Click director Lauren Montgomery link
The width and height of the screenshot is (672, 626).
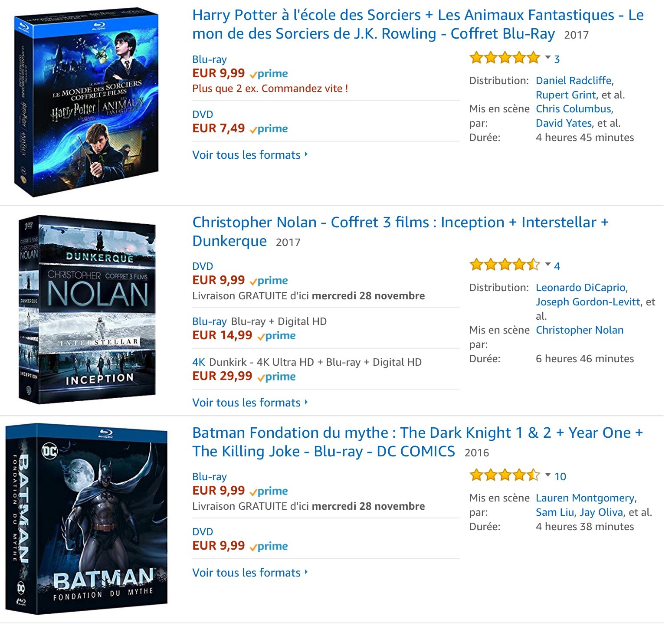pos(585,498)
